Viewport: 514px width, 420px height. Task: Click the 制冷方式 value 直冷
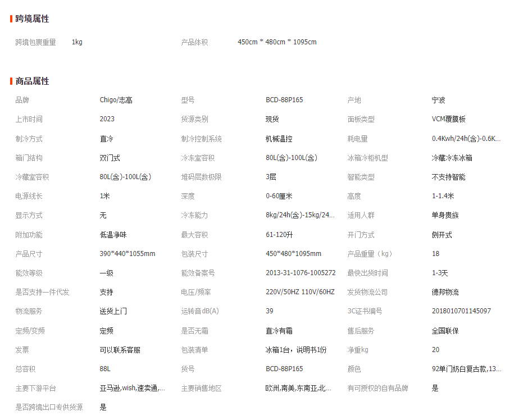[106, 139]
